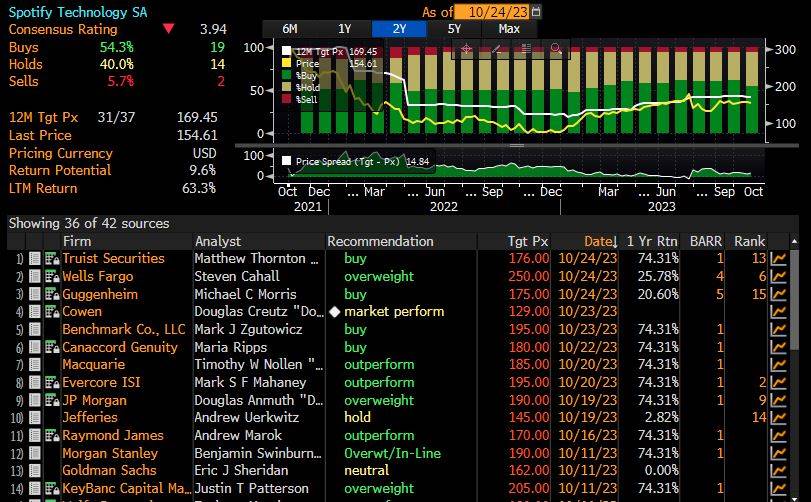Switch chart range to Max
This screenshot has width=811, height=502.
point(509,29)
